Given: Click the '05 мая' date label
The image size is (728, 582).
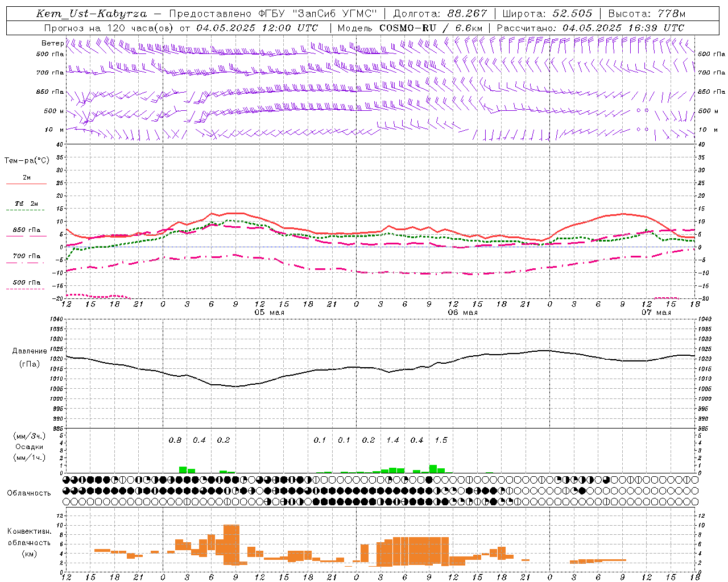Looking at the screenshot, I should pyautogui.click(x=269, y=313).
